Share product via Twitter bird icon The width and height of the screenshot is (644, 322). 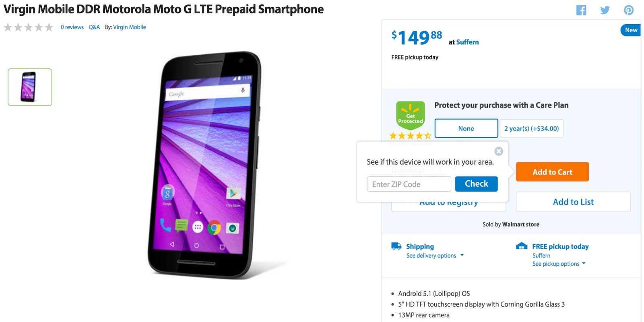(605, 10)
